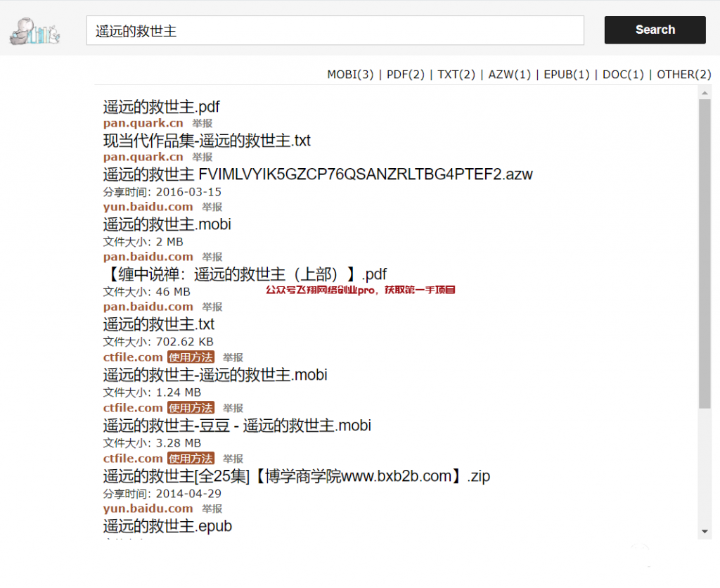This screenshot has width=720, height=588.
Task: Show only AZW(1) results
Action: [510, 75]
